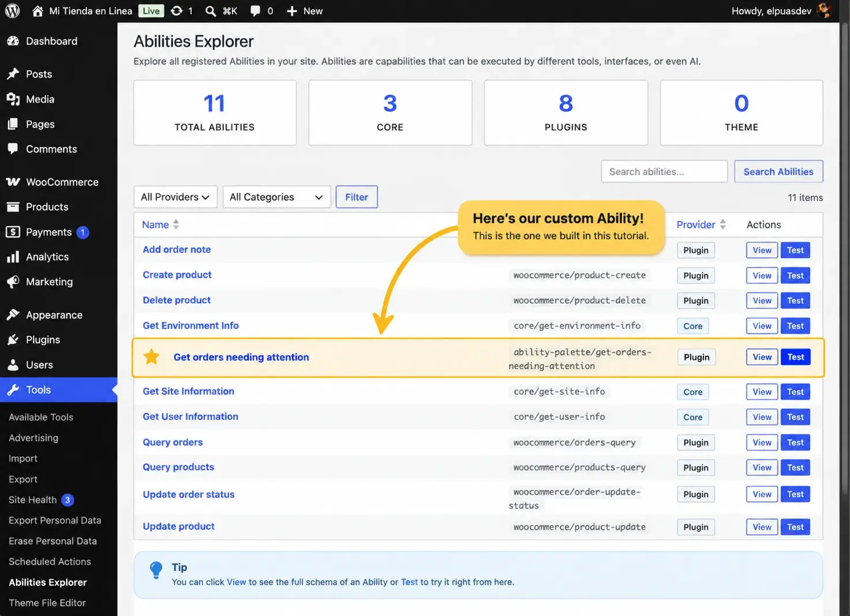This screenshot has height=616, width=850.
Task: Open Theme File Editor submenu item
Action: [x=47, y=603]
